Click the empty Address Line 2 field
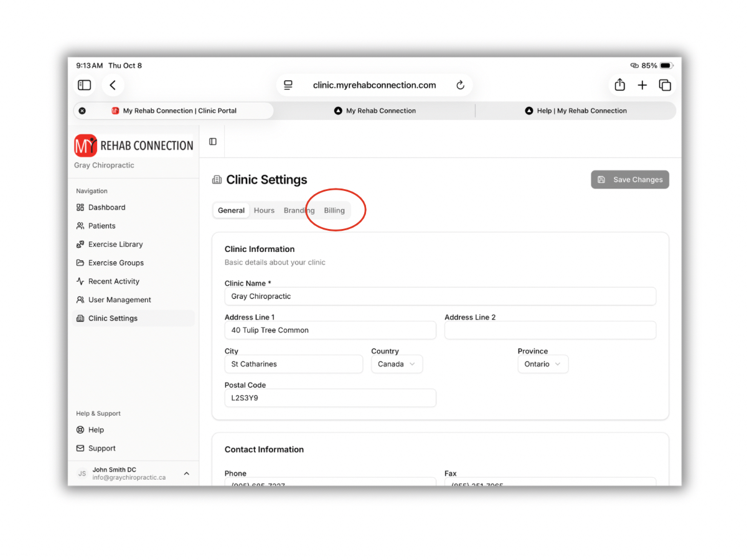The image size is (747, 560). tap(550, 330)
